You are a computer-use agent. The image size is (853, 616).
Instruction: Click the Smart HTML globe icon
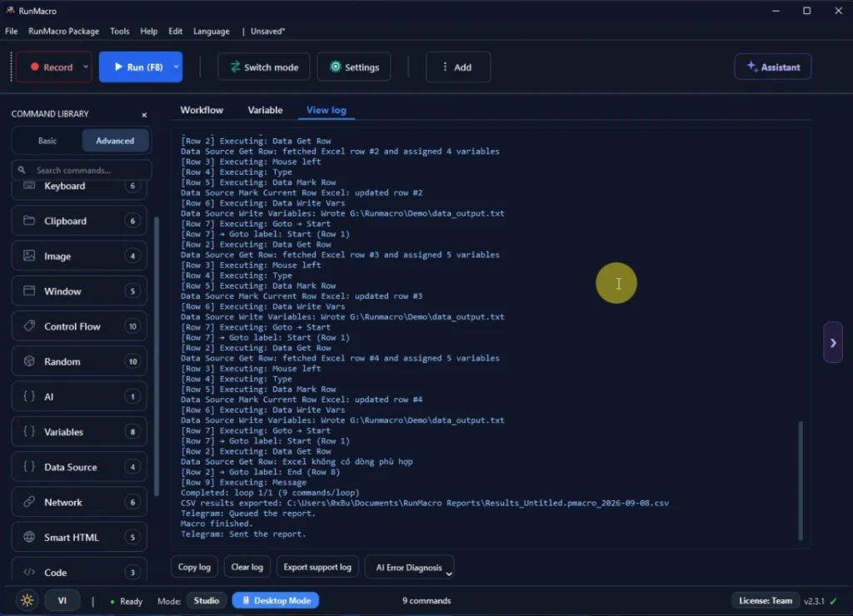pos(29,537)
